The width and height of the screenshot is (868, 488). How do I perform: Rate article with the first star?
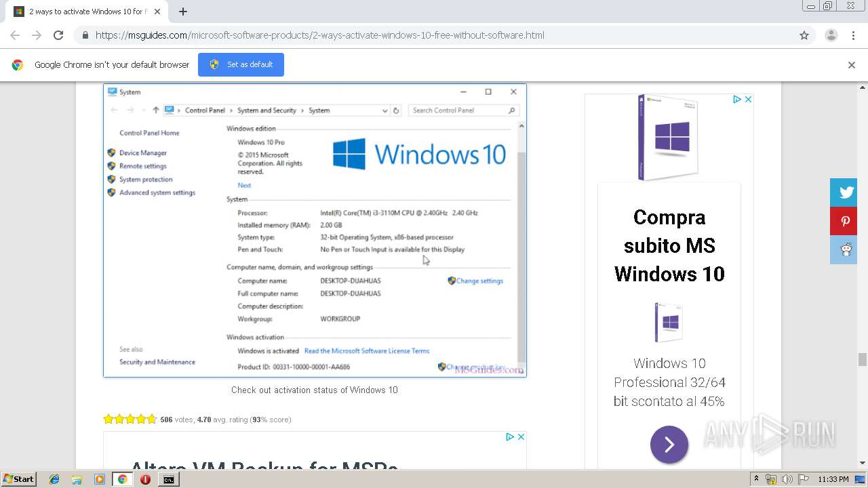(x=108, y=419)
